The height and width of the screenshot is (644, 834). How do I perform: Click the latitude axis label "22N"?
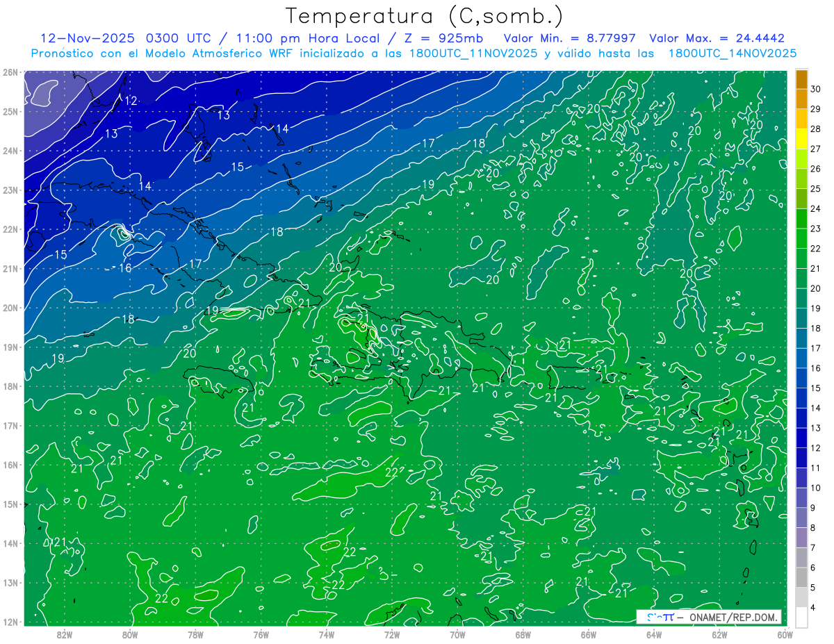tap(10, 229)
